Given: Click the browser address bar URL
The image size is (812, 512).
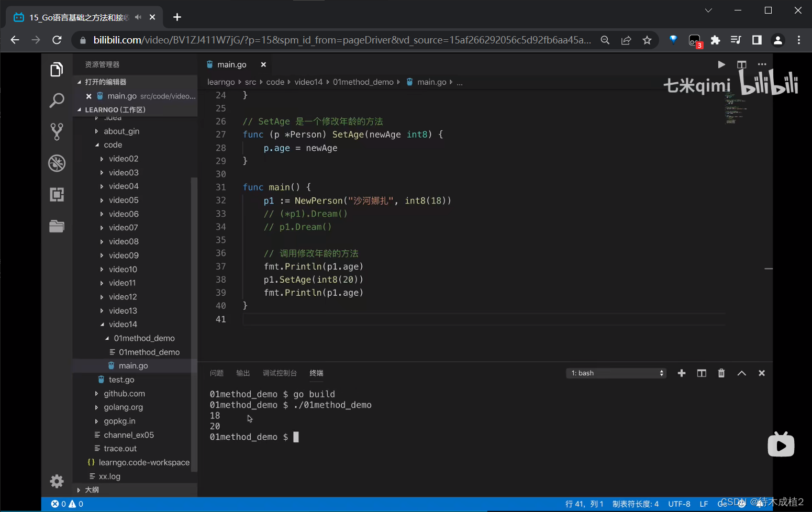Looking at the screenshot, I should pos(342,40).
